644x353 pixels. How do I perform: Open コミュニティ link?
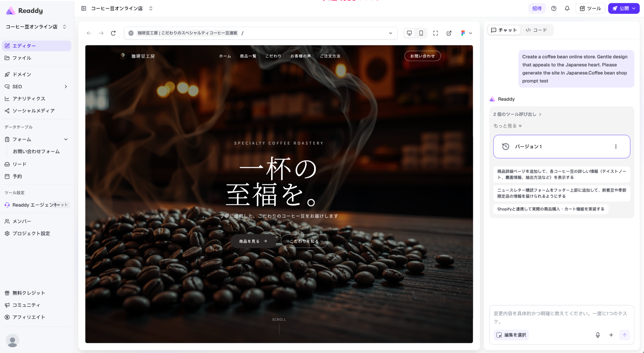click(x=36, y=305)
